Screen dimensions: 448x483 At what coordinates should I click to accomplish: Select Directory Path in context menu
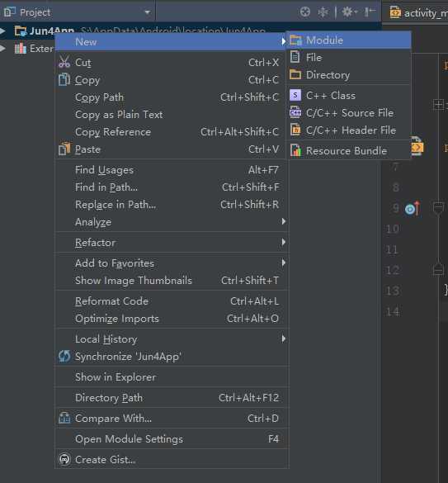point(171,398)
